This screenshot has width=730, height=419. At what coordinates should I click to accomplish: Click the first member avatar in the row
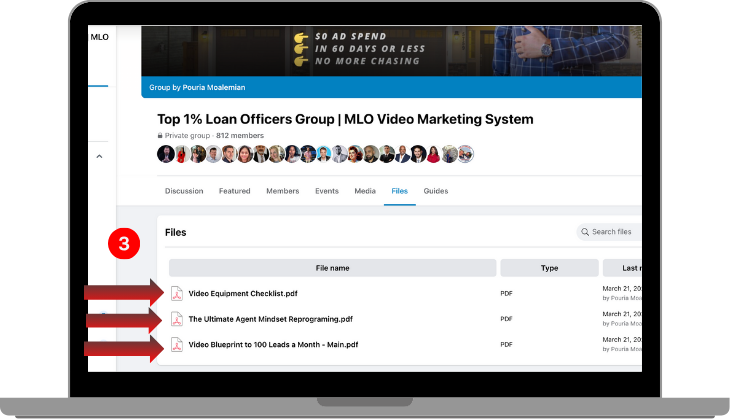[166, 154]
